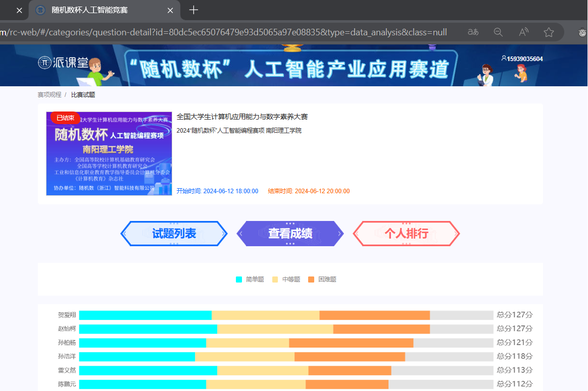The height and width of the screenshot is (391, 588).
Task: Click the zoom magnifier icon in address bar
Action: [498, 32]
